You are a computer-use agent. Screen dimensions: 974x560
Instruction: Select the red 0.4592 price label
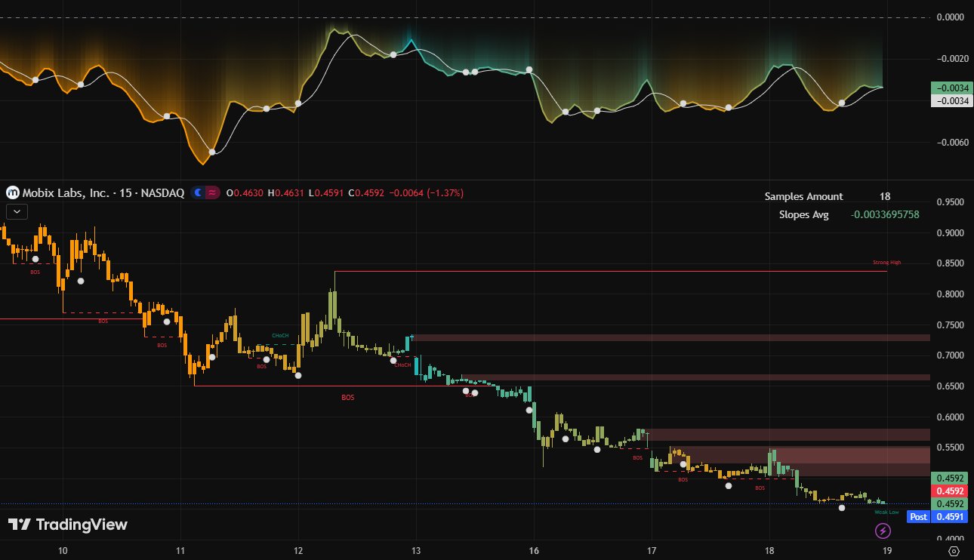950,491
